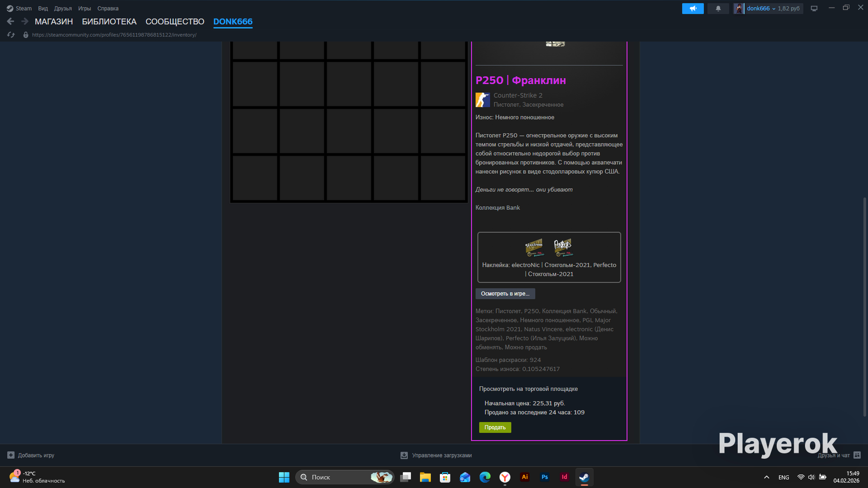Image resolution: width=868 pixels, height=488 pixels.
Task: Switch to Big Picture mode via monitor icon
Action: pyautogui.click(x=814, y=8)
